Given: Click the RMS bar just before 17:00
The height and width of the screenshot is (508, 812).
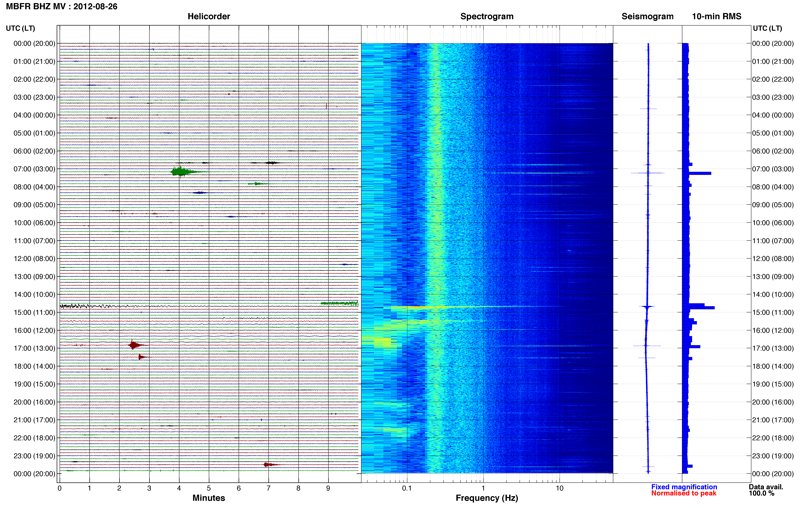Looking at the screenshot, I should [x=691, y=346].
